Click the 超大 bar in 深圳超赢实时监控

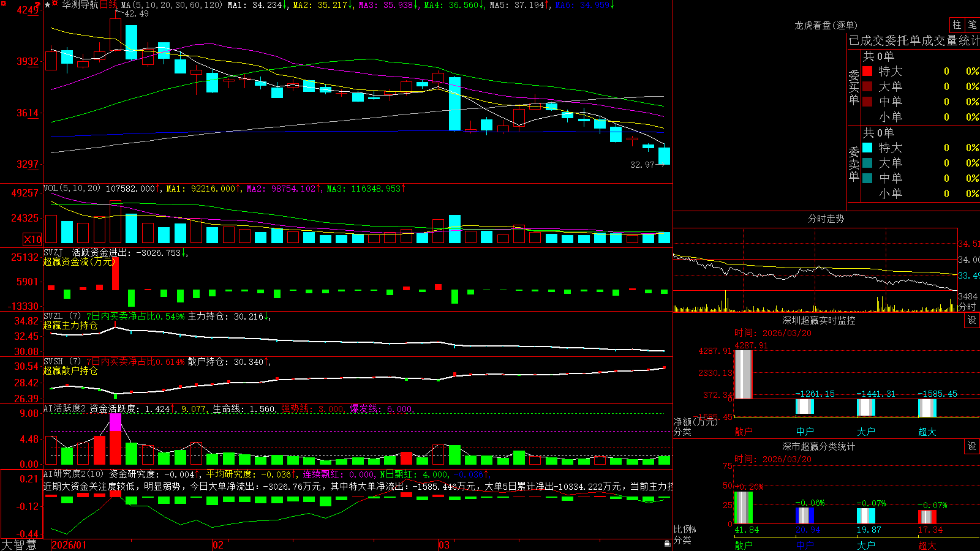(x=927, y=408)
